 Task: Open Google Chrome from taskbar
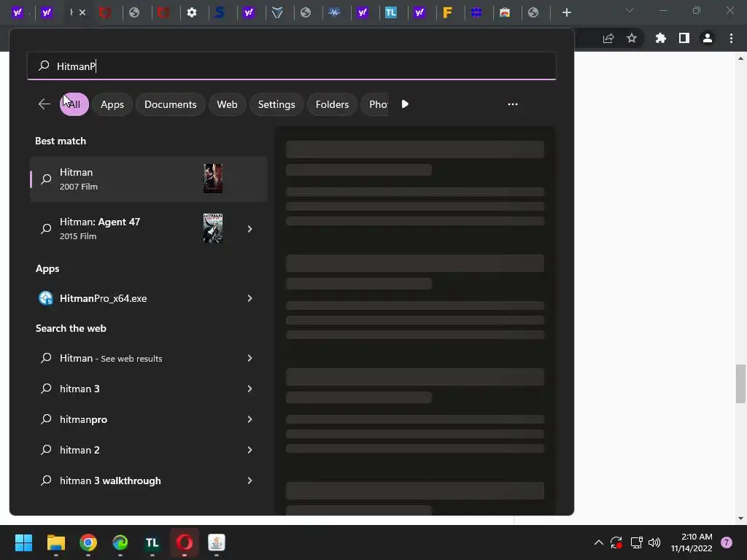(88, 542)
